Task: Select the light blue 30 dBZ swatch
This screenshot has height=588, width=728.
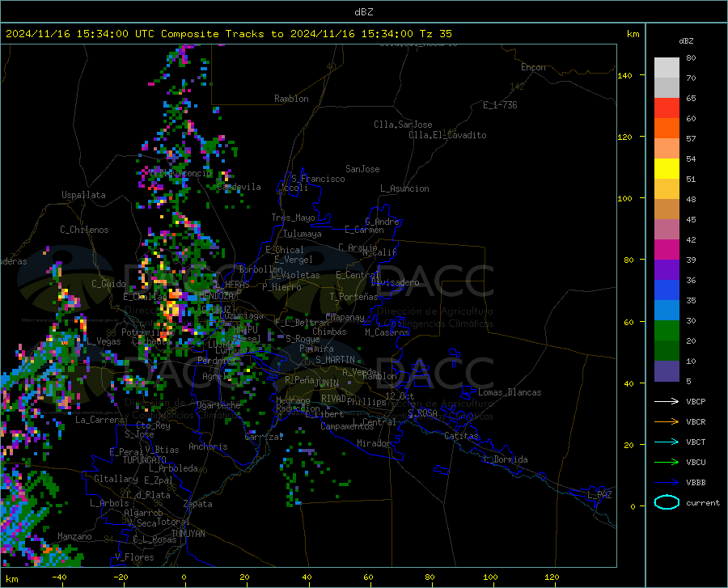Action: 667,311
